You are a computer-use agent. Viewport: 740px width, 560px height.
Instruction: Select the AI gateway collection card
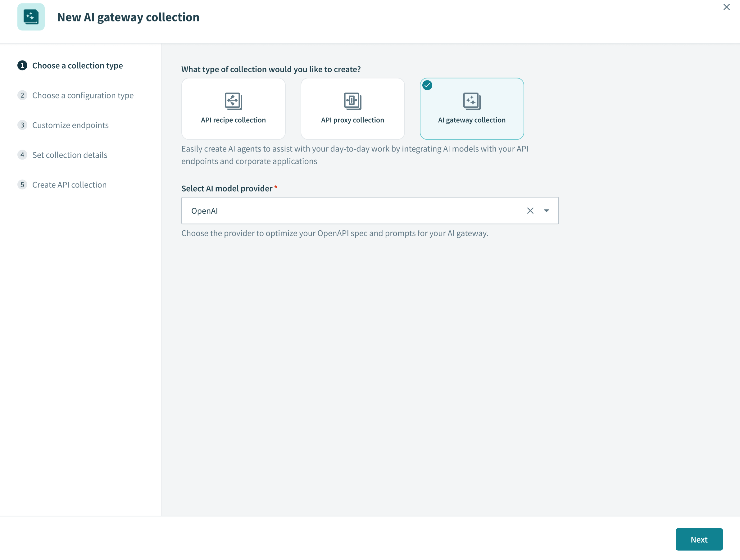471,109
